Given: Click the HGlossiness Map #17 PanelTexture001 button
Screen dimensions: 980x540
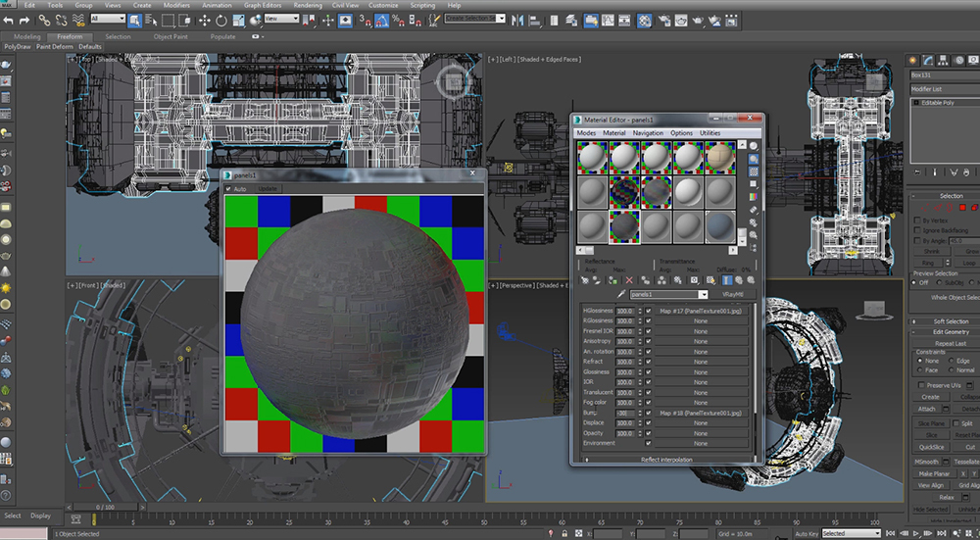Looking at the screenshot, I should coord(700,311).
